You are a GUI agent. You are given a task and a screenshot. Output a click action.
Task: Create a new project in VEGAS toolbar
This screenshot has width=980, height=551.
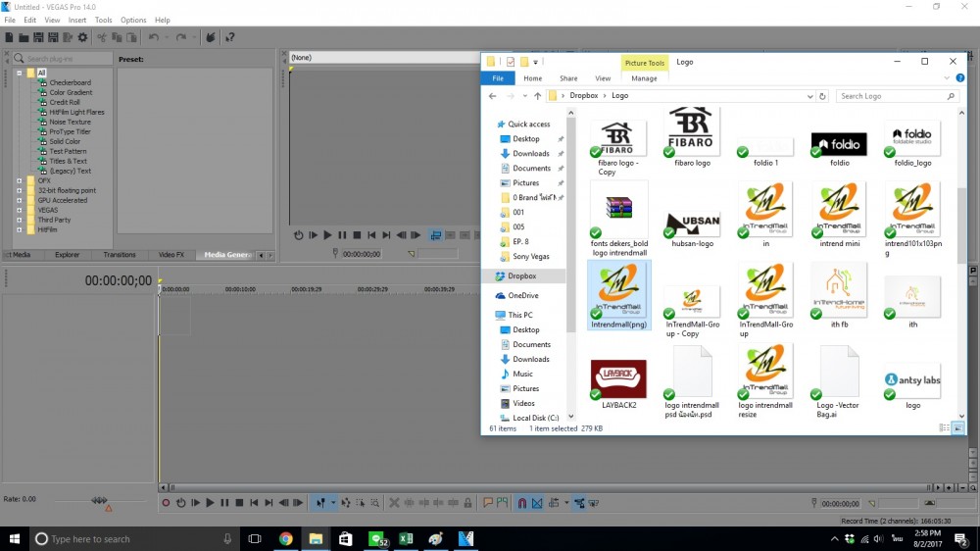coord(9,37)
